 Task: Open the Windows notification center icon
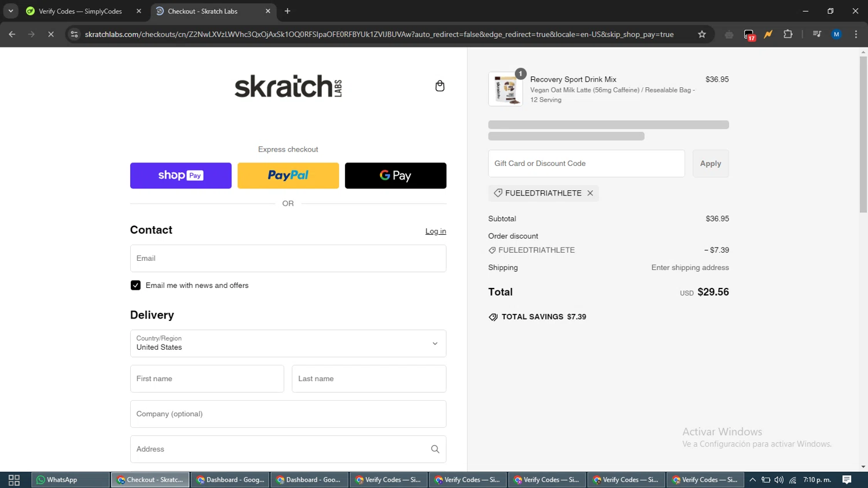pyautogui.click(x=847, y=480)
